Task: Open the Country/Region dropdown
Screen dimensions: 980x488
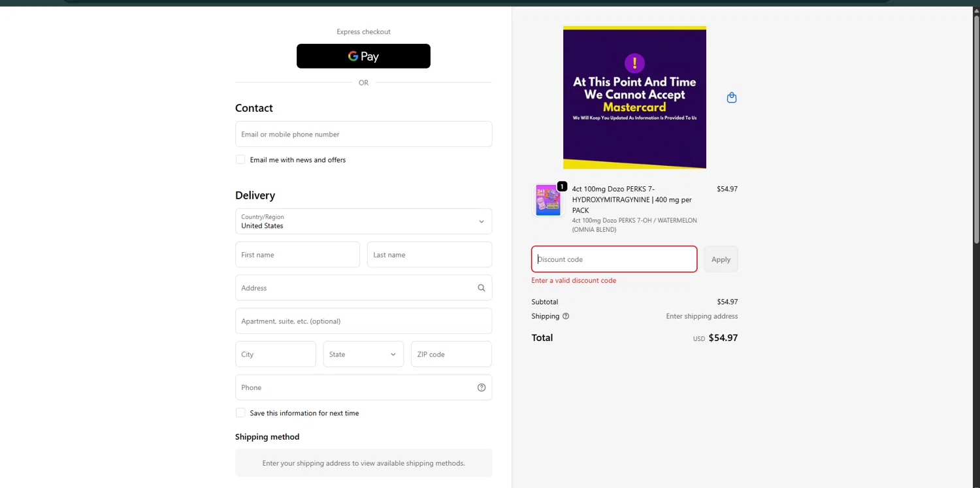Action: coord(363,221)
